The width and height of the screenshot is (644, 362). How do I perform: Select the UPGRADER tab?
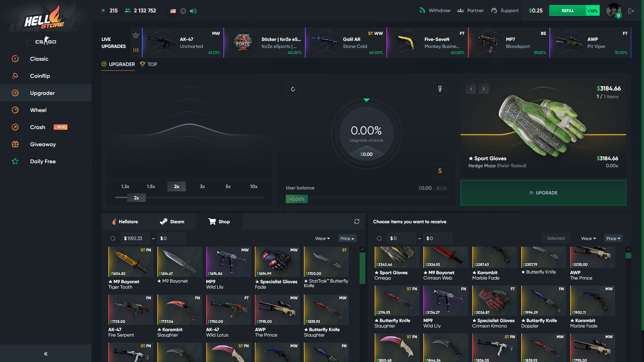(118, 64)
